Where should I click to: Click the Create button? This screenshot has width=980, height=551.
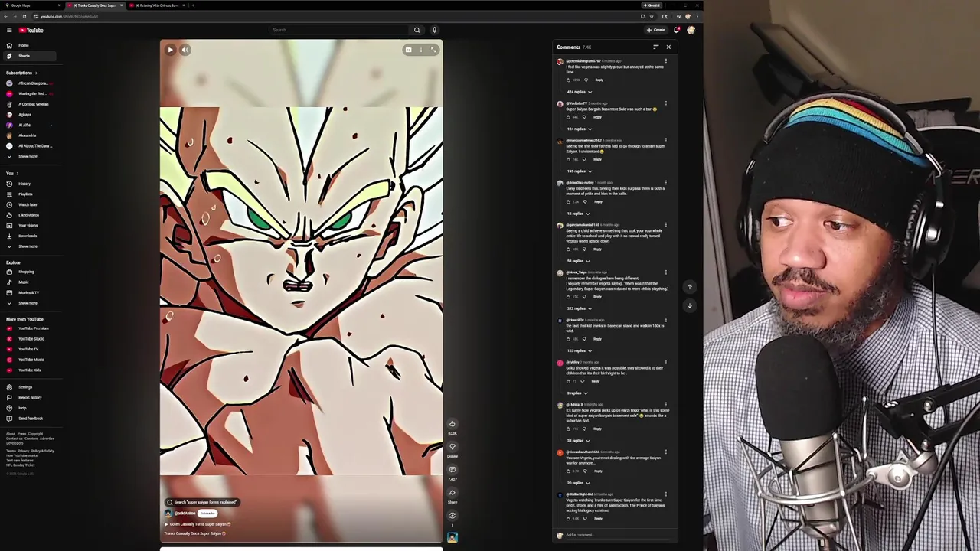[x=656, y=30]
